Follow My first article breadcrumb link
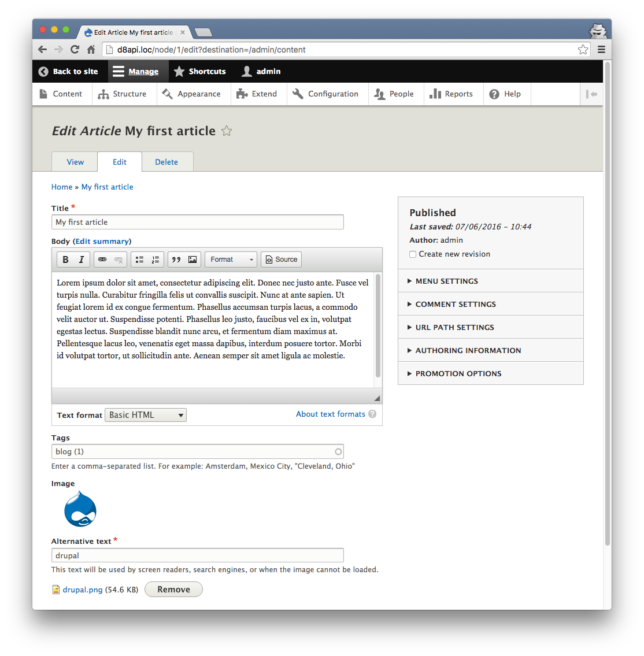This screenshot has width=644, height=656. coord(107,187)
